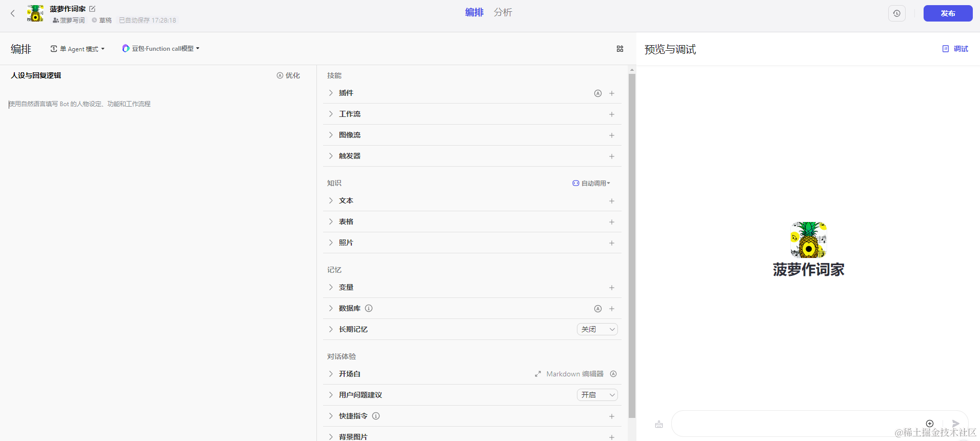Open the 单 Agent 模式 dropdown
This screenshot has height=441, width=980.
pyautogui.click(x=77, y=49)
